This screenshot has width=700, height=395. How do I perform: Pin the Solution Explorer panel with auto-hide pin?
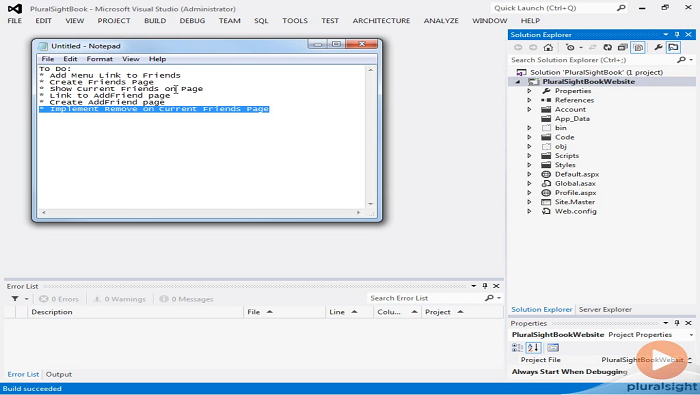point(677,34)
